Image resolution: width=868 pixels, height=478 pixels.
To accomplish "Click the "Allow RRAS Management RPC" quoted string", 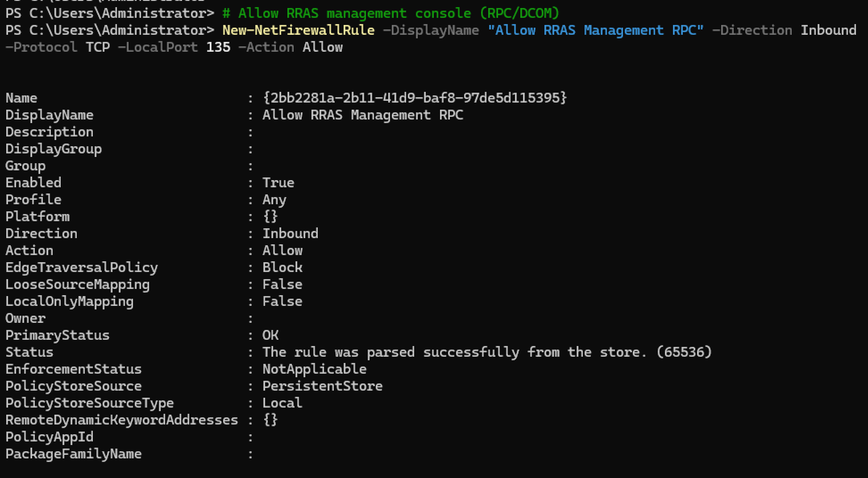I will point(595,30).
